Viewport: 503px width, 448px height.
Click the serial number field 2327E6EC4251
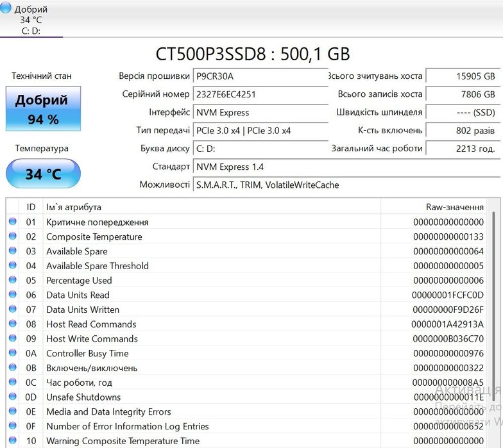(x=260, y=94)
